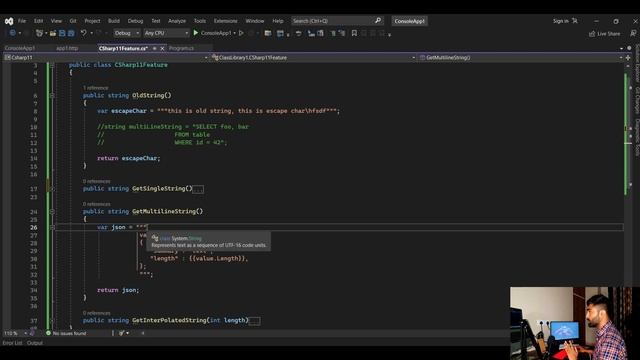Click the '1 reference' CodeLens above OldString
Image resolution: width=640 pixels, height=360 pixels.
pyautogui.click(x=96, y=88)
